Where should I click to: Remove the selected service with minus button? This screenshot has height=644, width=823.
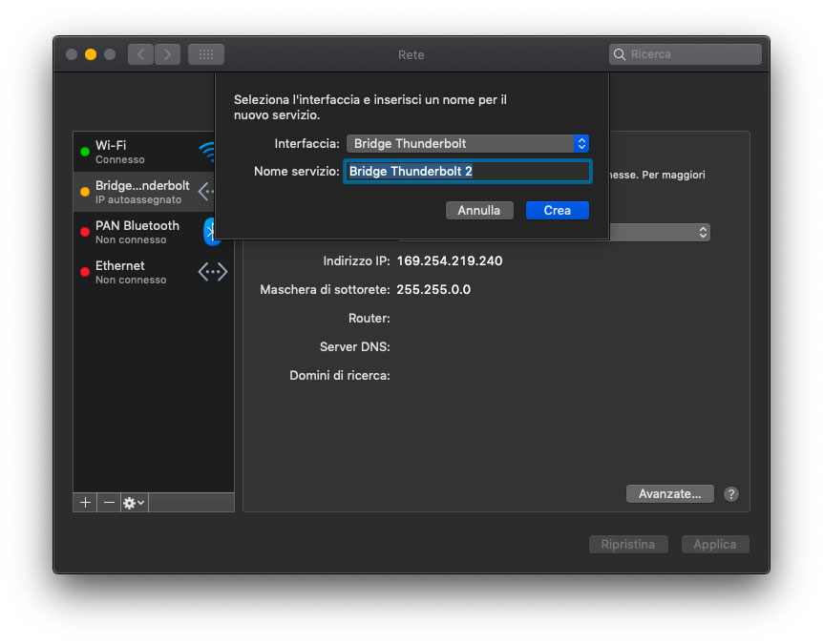coord(109,503)
